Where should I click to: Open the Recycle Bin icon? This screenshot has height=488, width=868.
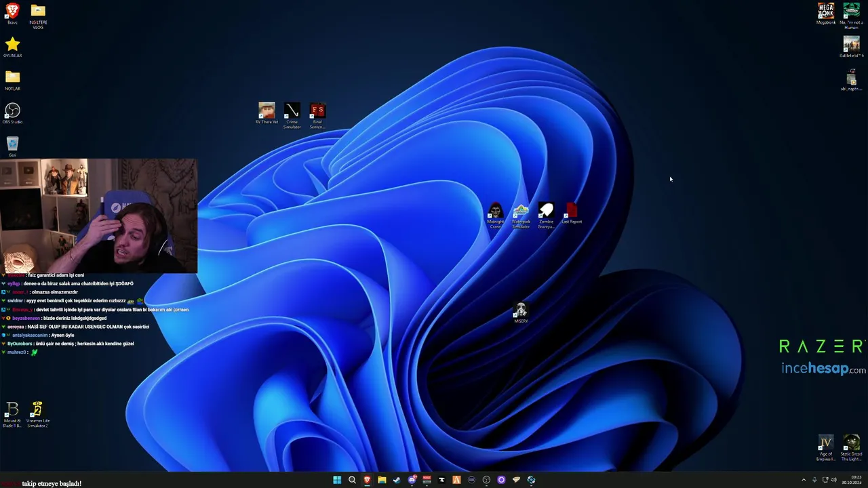[12, 146]
